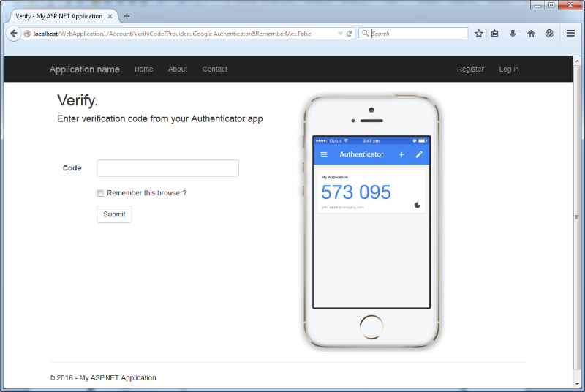Tap the pencil edit icon in Authenticator
The image size is (585, 392).
click(x=419, y=154)
